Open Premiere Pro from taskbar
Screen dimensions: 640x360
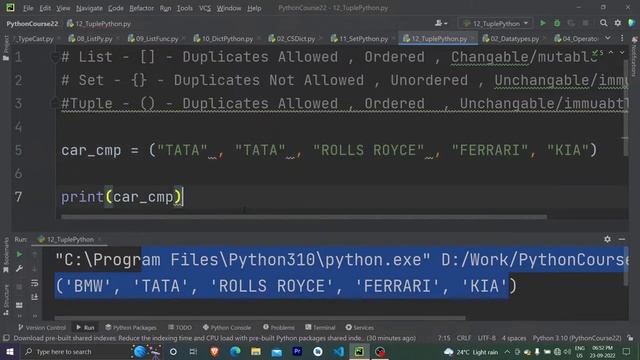[x=297, y=351]
